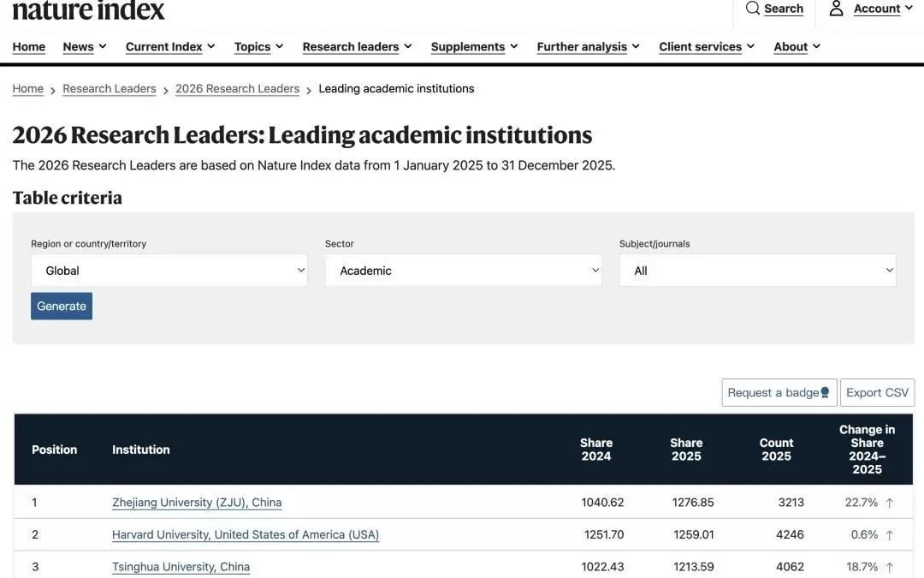The height and width of the screenshot is (578, 924).
Task: Click the Share 2025 column header
Action: click(x=686, y=450)
